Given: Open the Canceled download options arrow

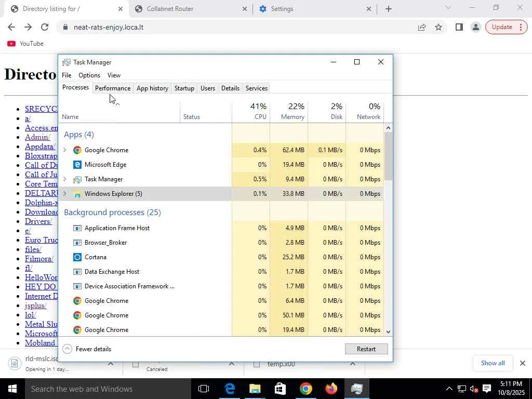Looking at the screenshot, I should point(232,363).
